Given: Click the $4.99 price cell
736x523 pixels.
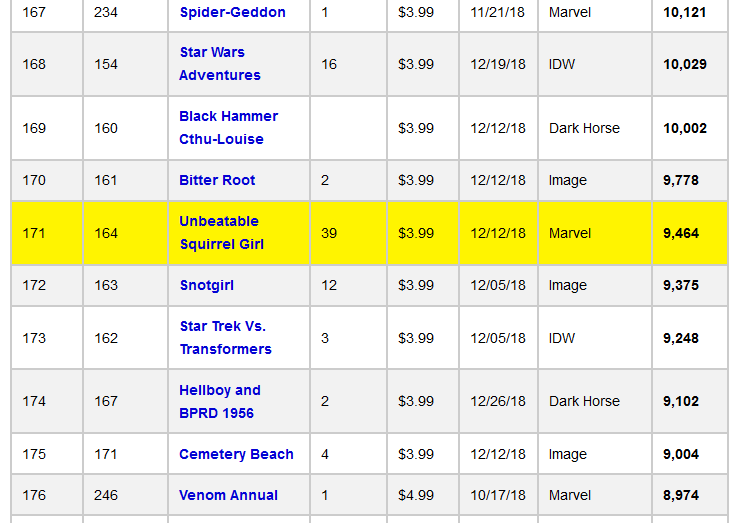Looking at the screenshot, I should [416, 495].
